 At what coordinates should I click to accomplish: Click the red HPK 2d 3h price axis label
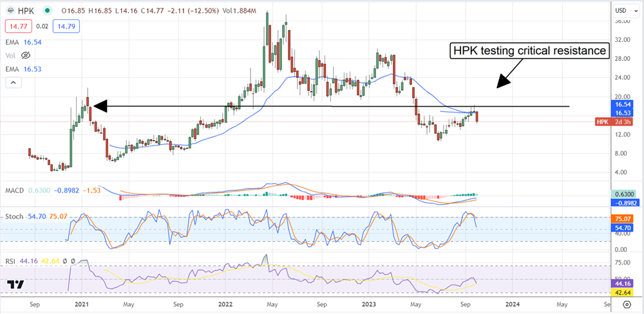tap(615, 122)
